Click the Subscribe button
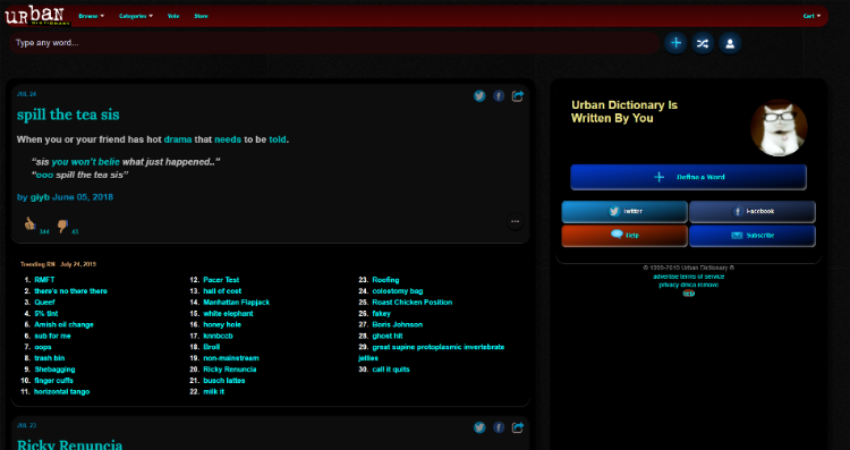 click(752, 236)
